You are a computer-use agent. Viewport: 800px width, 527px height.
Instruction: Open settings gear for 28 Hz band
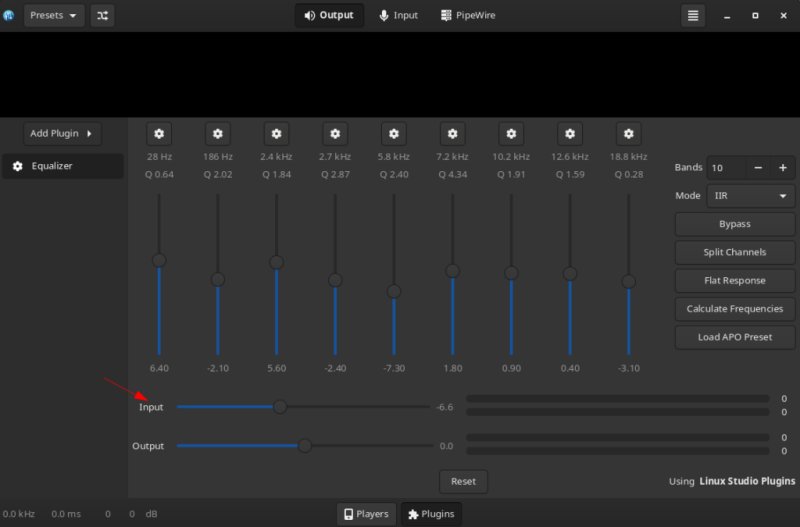tap(159, 134)
